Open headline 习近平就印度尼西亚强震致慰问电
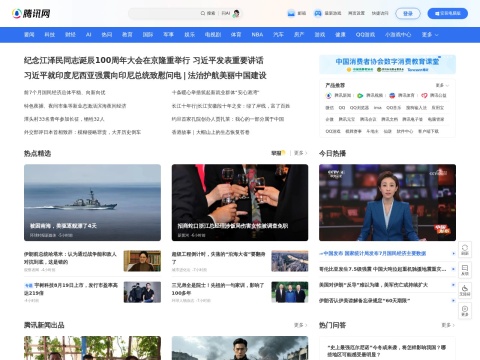Screen dimensions: 480x360 (102, 75)
